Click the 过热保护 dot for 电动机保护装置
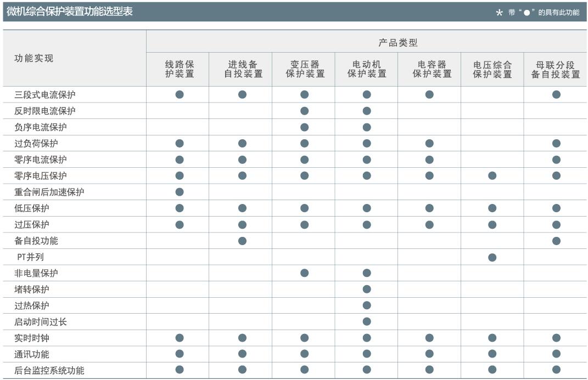This screenshot has height=380, width=588. click(x=367, y=305)
